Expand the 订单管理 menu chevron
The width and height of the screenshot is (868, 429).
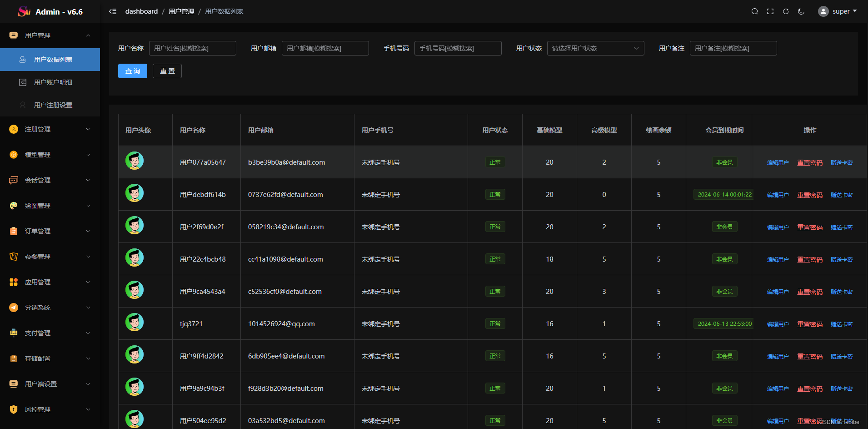click(x=88, y=231)
